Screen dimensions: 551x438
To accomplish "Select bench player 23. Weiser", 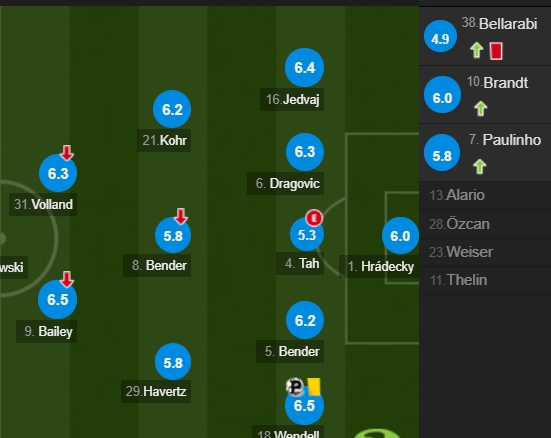I will 485,252.
